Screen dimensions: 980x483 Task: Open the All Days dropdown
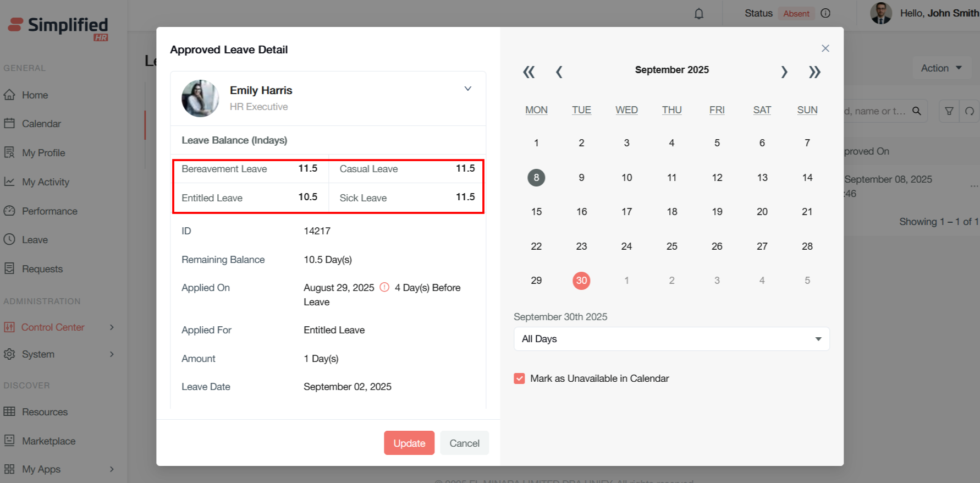(671, 339)
